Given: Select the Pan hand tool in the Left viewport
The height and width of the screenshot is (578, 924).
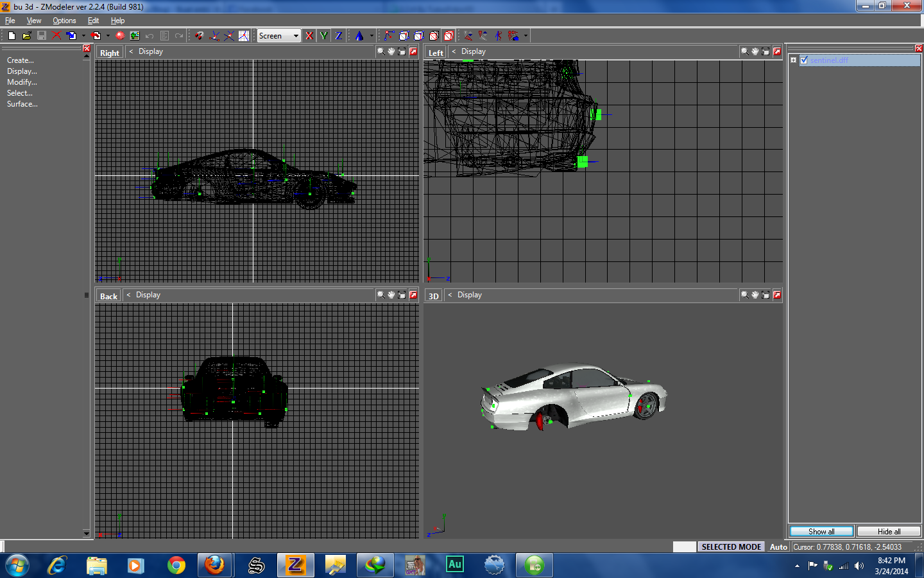Looking at the screenshot, I should 755,51.
